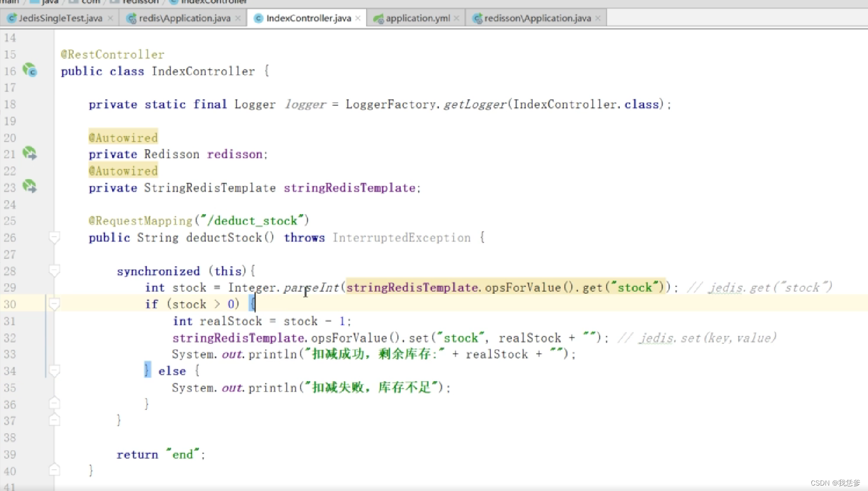Click the JedisSingleTest.java tab file icon
This screenshot has width=868, height=491.
[12, 18]
